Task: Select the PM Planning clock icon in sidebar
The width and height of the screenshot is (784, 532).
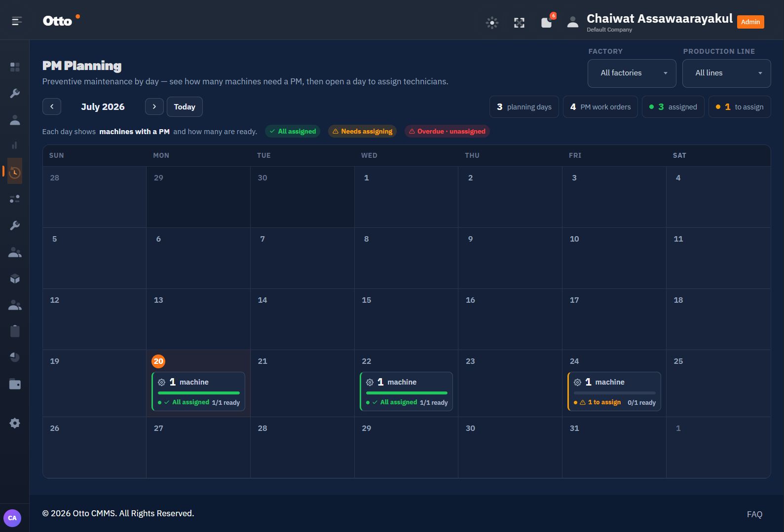Action: tap(15, 172)
